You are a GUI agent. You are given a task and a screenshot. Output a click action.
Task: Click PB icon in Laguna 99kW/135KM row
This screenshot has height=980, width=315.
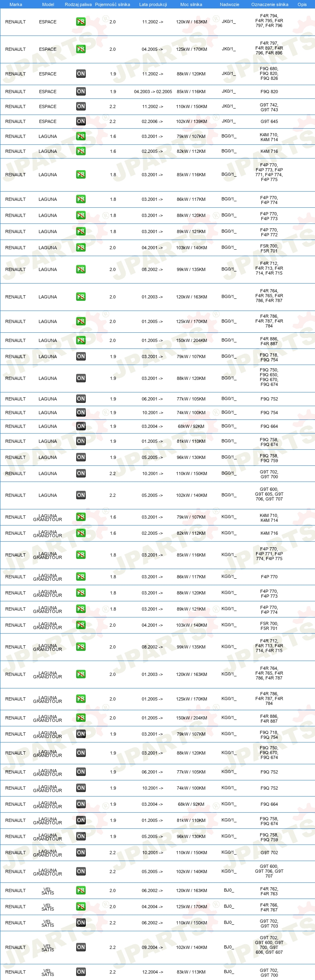point(81,269)
